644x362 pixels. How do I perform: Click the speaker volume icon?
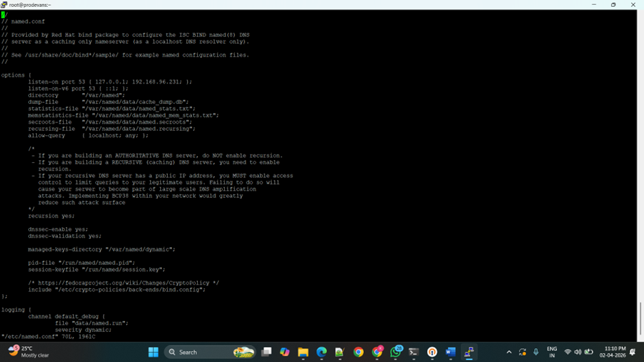[578, 352]
